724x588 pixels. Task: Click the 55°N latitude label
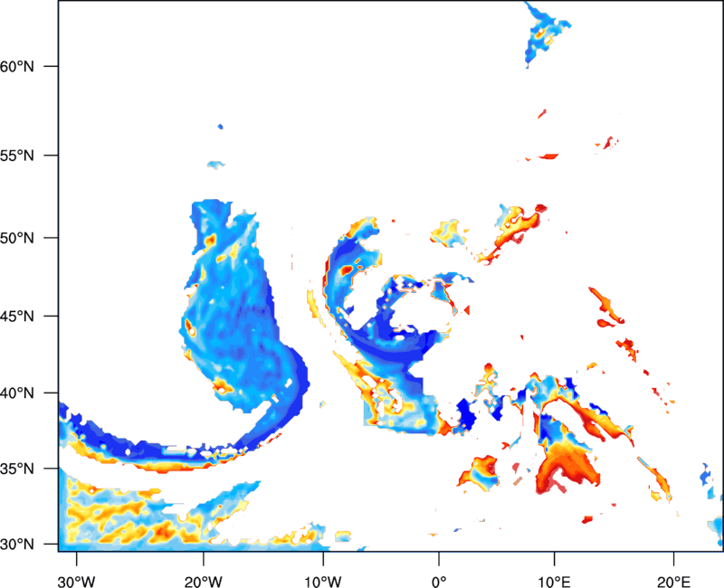pyautogui.click(x=17, y=156)
